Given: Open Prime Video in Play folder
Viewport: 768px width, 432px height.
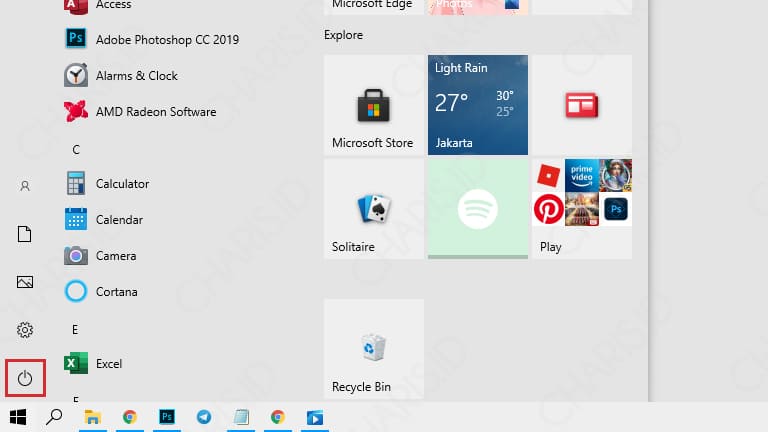Looking at the screenshot, I should point(581,175).
